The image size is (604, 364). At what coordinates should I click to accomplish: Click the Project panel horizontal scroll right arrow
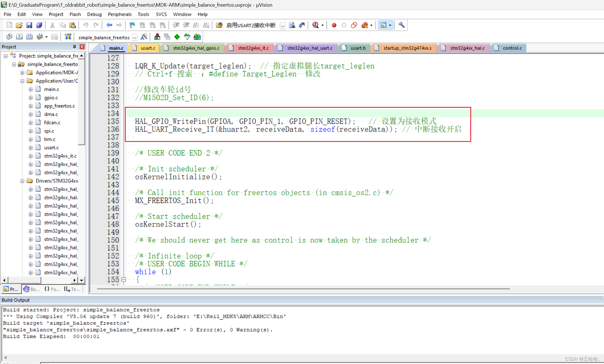(74, 280)
